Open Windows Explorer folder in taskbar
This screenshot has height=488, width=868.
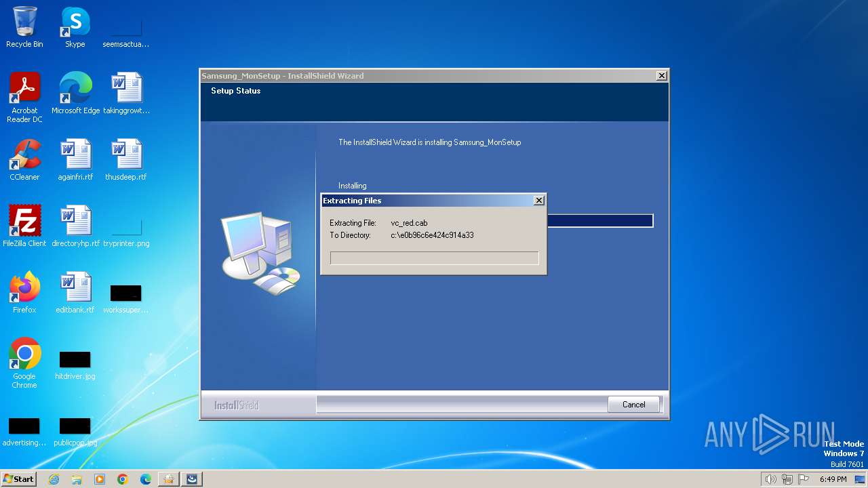[x=77, y=479]
